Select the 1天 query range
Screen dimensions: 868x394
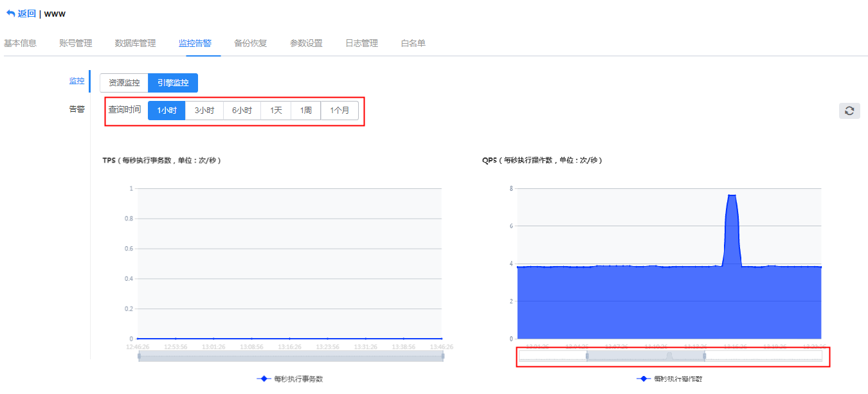coord(276,111)
